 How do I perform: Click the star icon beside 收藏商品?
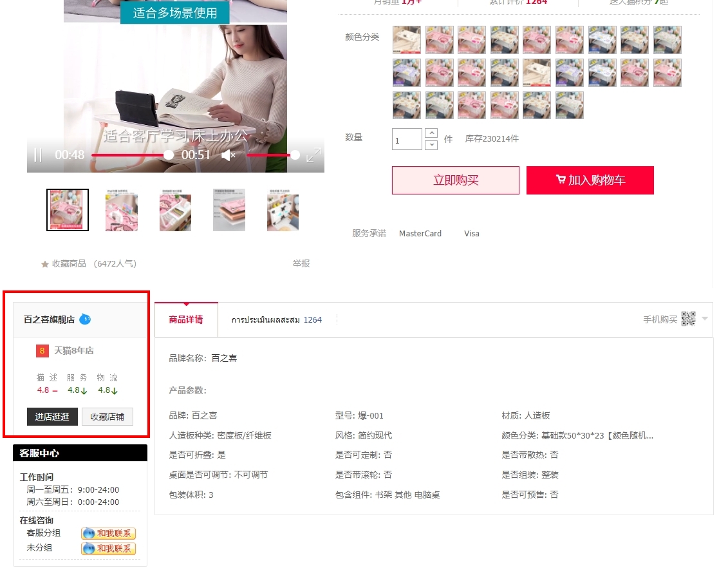pyautogui.click(x=45, y=264)
